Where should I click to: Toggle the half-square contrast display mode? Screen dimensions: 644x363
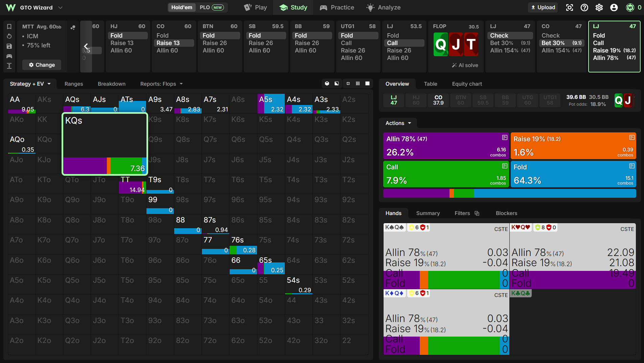tap(337, 84)
